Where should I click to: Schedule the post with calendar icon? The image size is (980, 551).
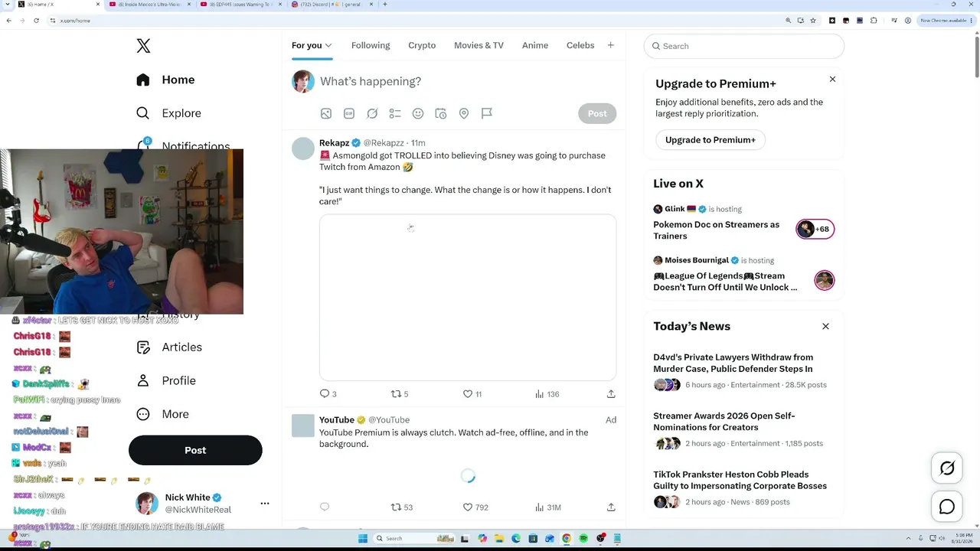pos(441,113)
